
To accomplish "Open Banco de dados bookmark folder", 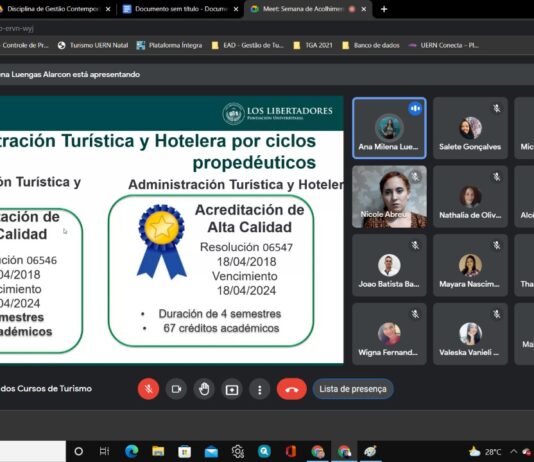I will coord(371,45).
